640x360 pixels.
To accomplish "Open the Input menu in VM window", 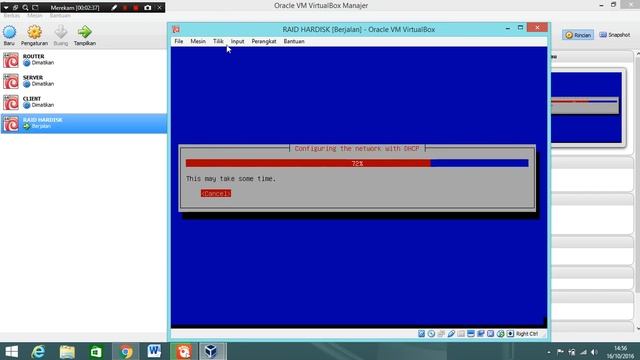I will point(237,41).
